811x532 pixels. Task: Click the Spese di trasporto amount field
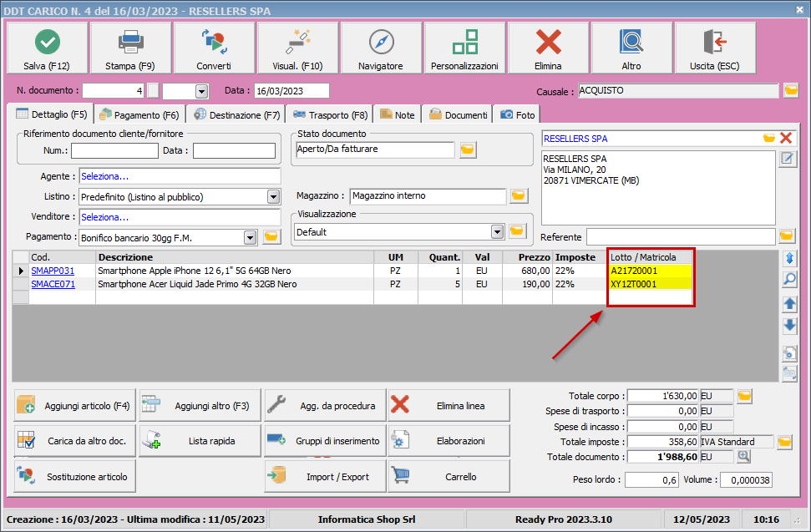pyautogui.click(x=662, y=411)
